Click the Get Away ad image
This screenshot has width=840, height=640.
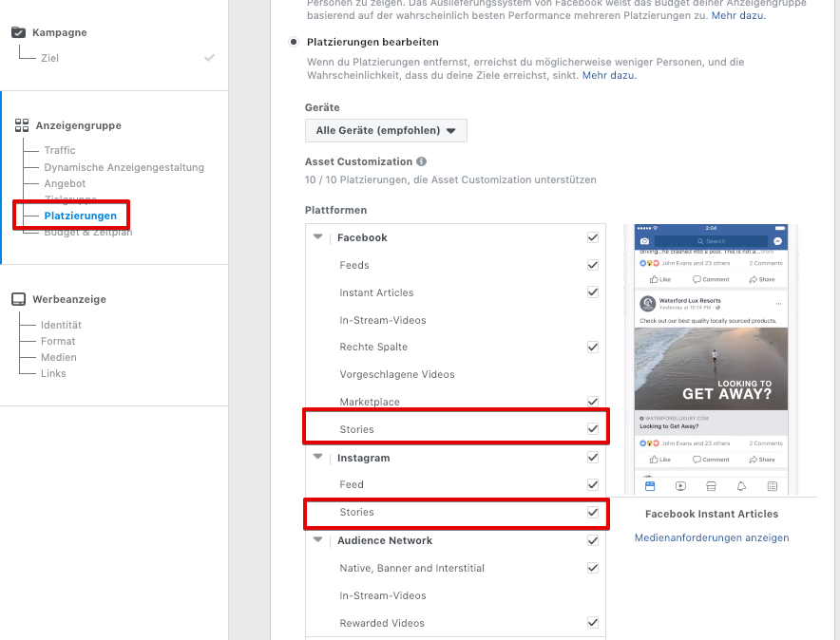coord(711,368)
